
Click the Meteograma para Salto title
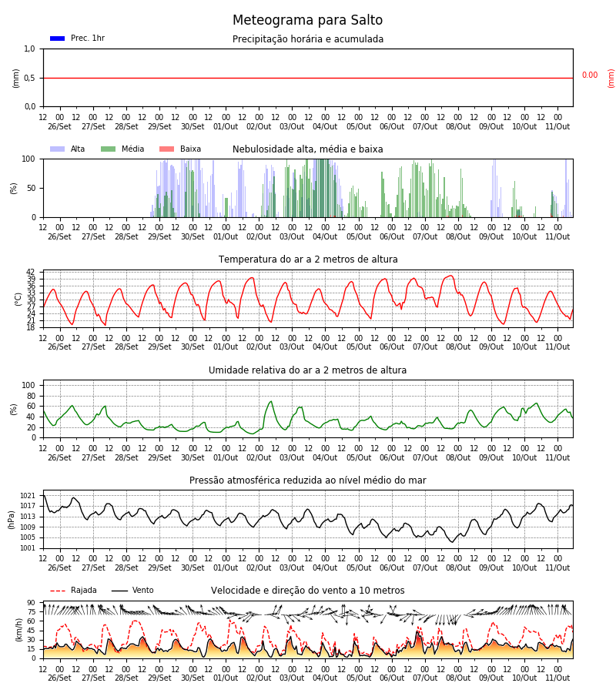[x=307, y=20]
